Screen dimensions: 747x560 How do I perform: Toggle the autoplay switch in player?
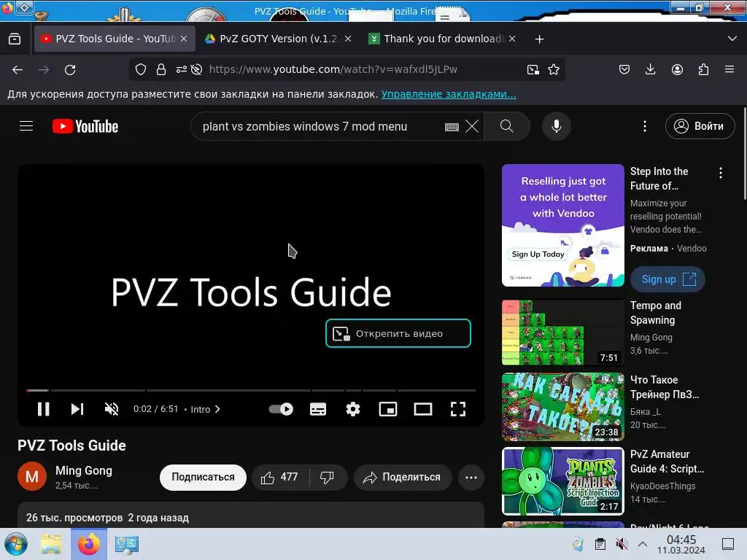click(x=281, y=409)
